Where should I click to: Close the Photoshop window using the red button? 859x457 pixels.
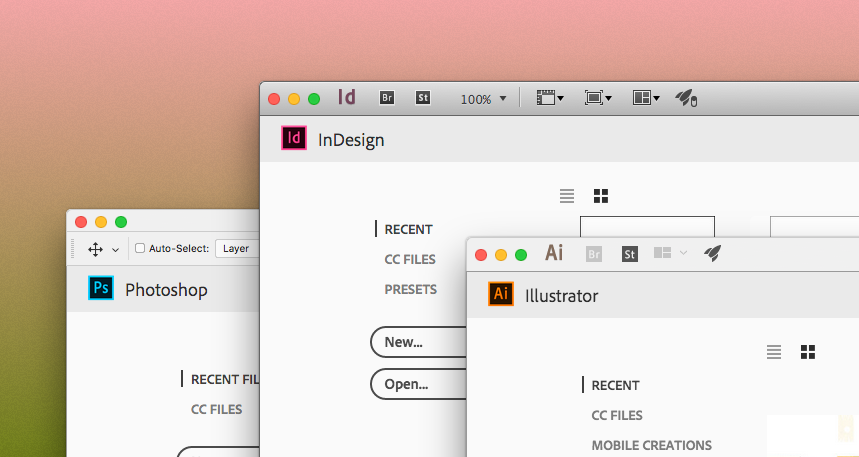[81, 222]
